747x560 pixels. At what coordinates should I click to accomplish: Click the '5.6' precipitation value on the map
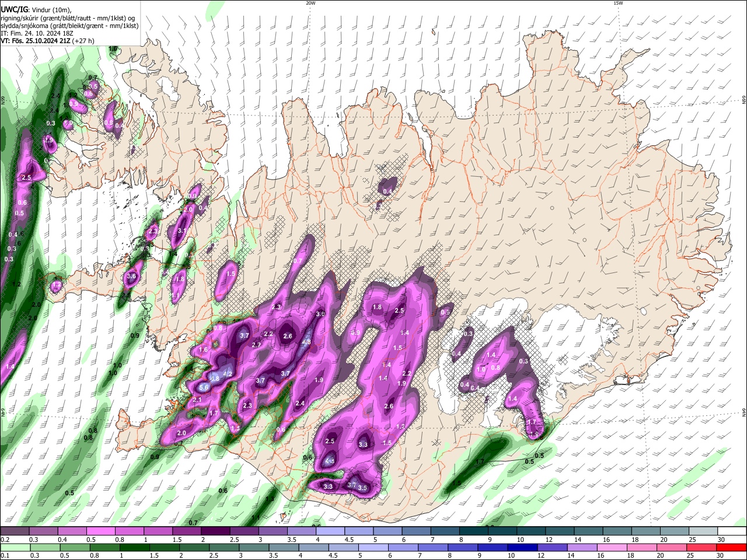[204, 388]
